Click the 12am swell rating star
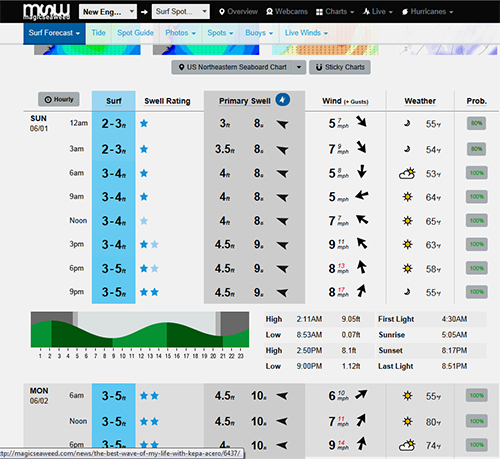 tap(144, 124)
